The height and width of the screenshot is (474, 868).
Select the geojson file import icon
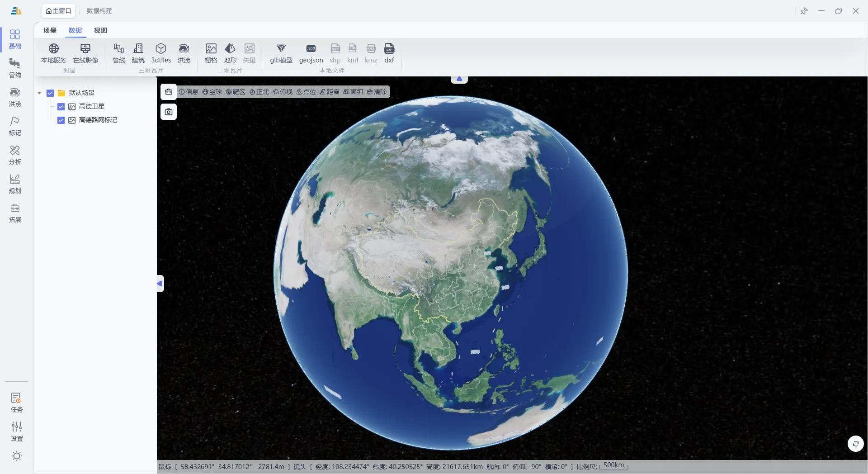click(311, 49)
